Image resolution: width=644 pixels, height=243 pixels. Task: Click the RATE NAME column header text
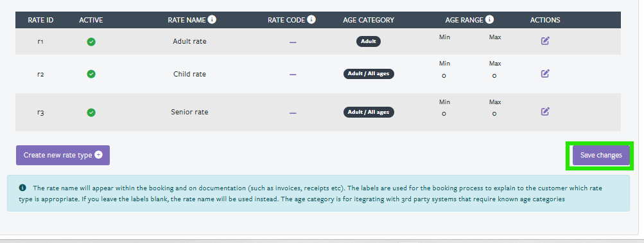[x=186, y=20]
